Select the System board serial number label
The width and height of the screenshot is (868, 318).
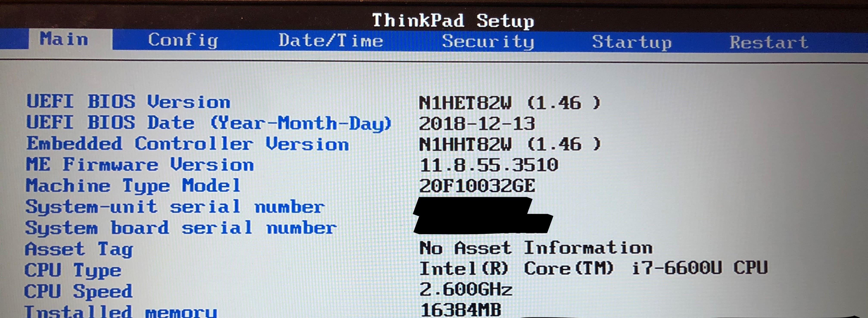181,228
